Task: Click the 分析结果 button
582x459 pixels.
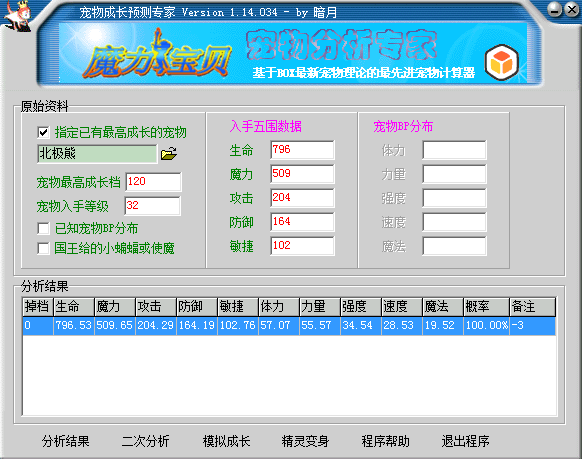Action: click(x=66, y=441)
